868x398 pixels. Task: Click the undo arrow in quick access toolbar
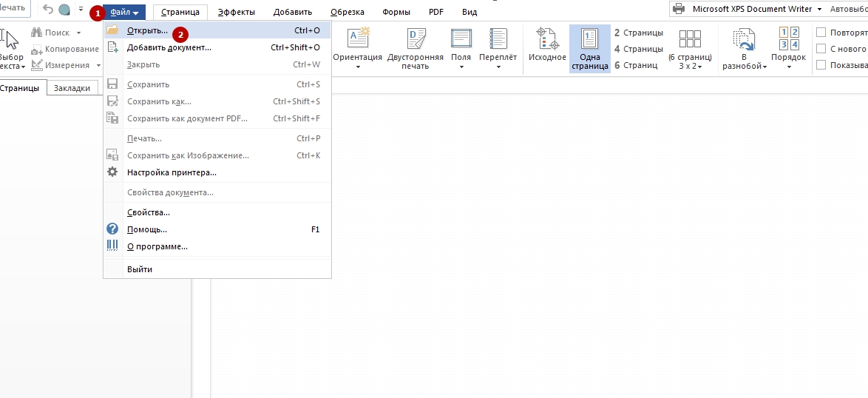(48, 10)
